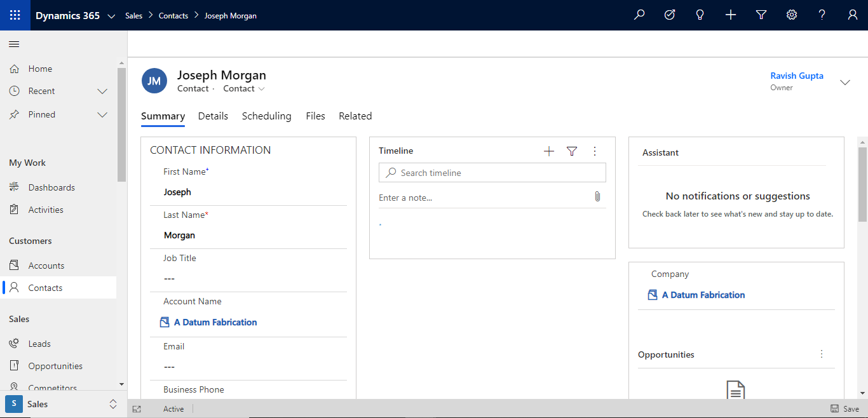The image size is (868, 418).
Task: Open the app launcher waffle icon
Action: 15,15
